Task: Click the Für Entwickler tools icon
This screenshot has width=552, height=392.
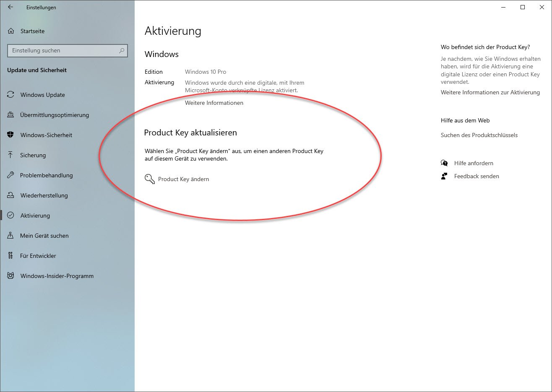Action: [10, 256]
